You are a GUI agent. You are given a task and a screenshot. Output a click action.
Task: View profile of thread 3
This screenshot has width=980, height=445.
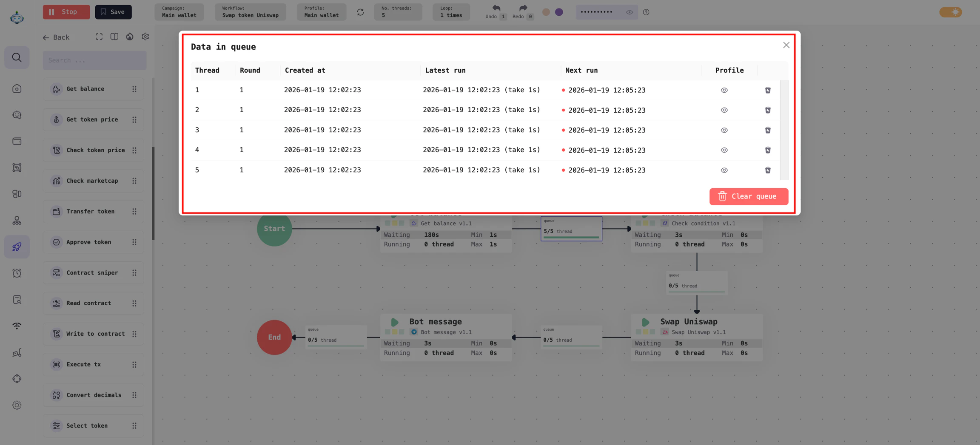(x=724, y=130)
